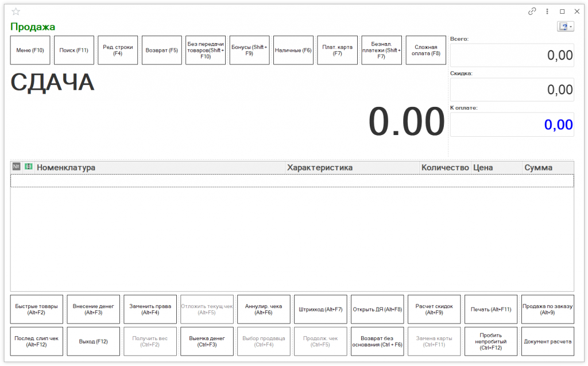Screen dimensions: 588x366
Task: Select Возврат (F5) button
Action: coord(161,51)
